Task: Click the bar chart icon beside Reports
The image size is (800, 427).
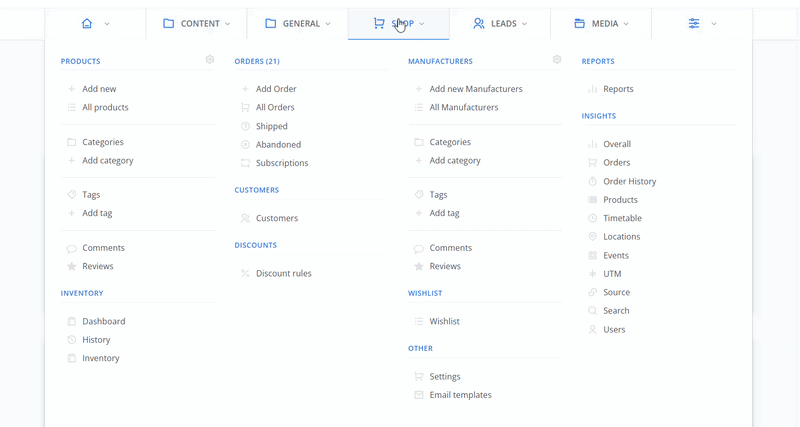Action: (x=592, y=89)
